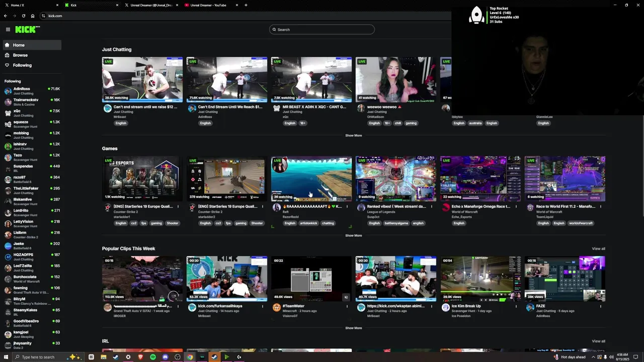Open AdinRoss channel in Following list
This screenshot has width=644, height=362.
tap(32, 91)
